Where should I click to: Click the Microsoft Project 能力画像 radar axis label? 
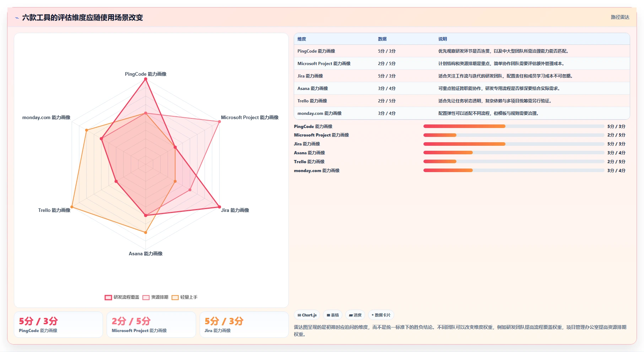[x=250, y=117]
